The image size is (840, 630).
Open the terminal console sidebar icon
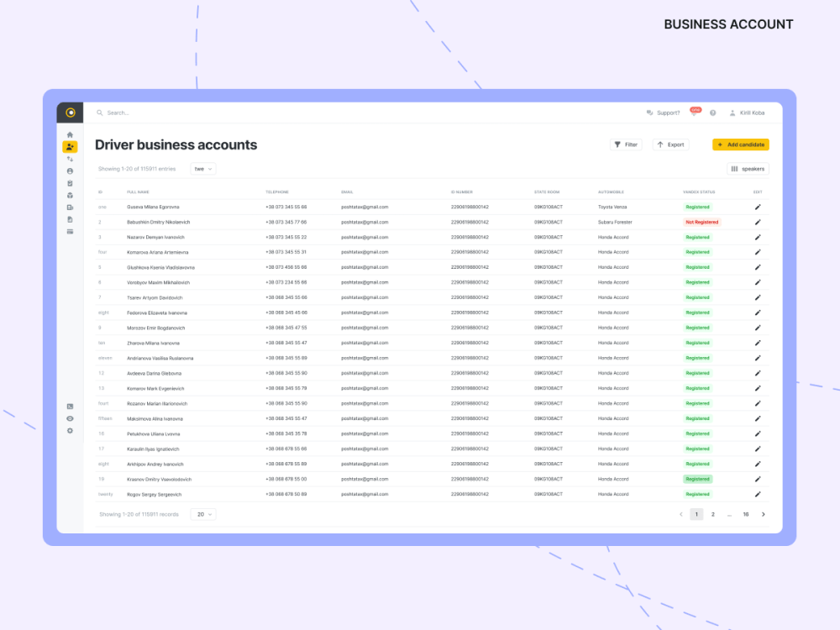tap(70, 407)
